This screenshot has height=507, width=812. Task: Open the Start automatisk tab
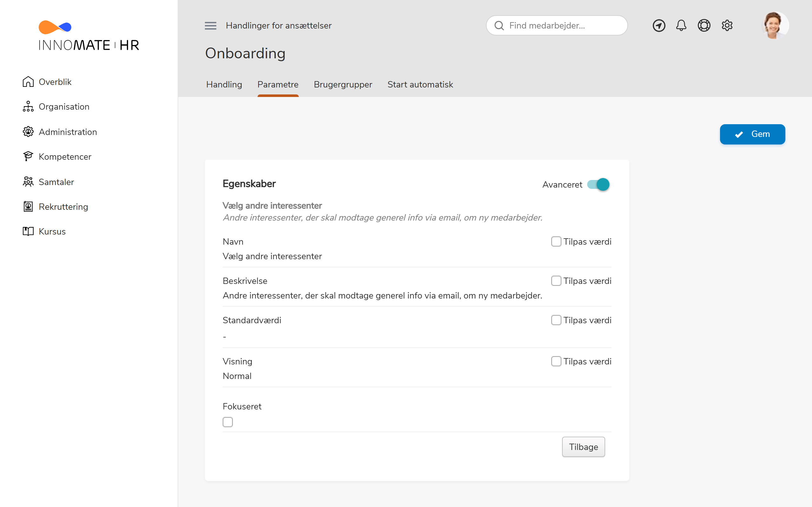tap(420, 85)
